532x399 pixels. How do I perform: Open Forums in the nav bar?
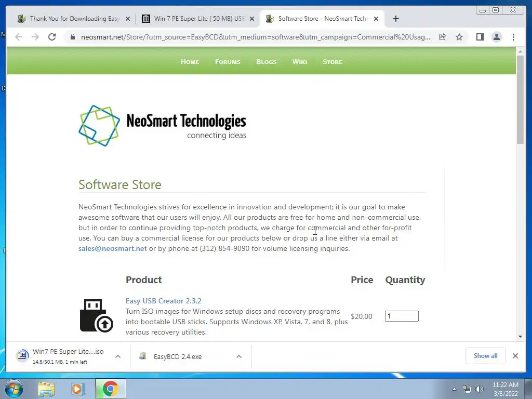click(228, 62)
